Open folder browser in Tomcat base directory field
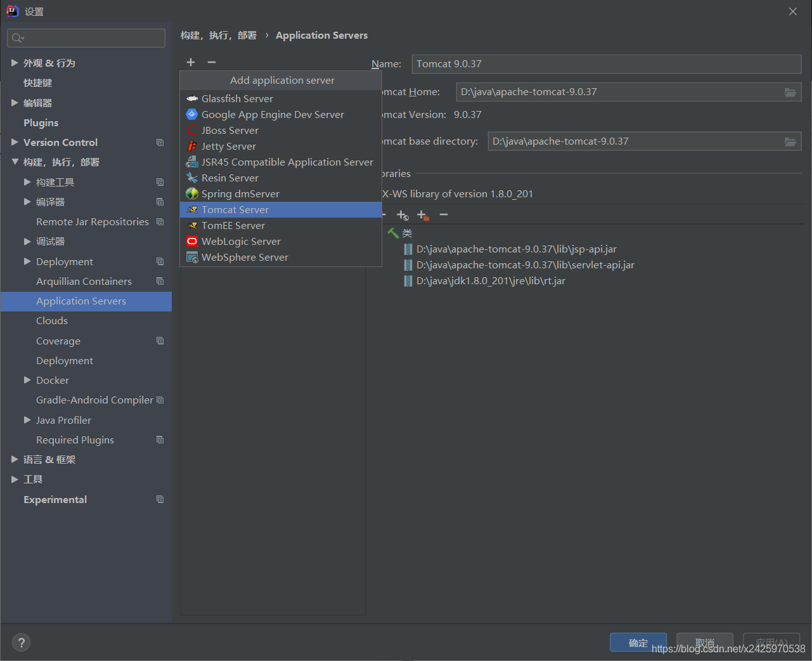 click(790, 141)
